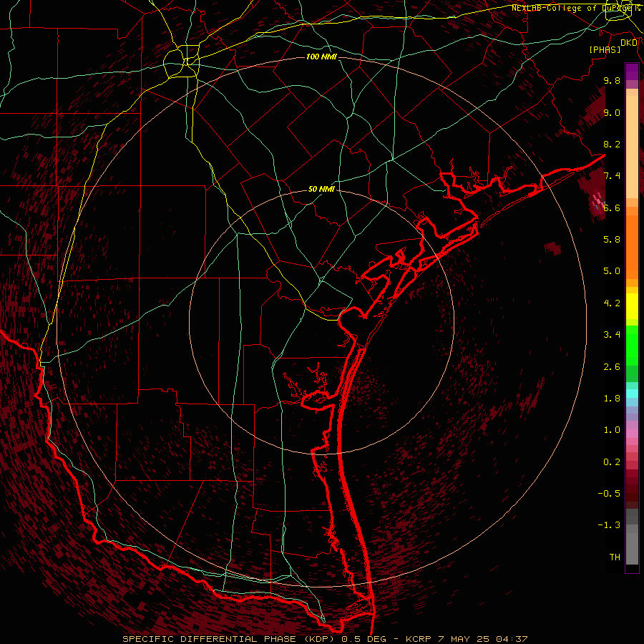Viewport: 644px width, 644px height.
Task: Click the pink KDP echo pixels offshore northeast
Action: 598,201
